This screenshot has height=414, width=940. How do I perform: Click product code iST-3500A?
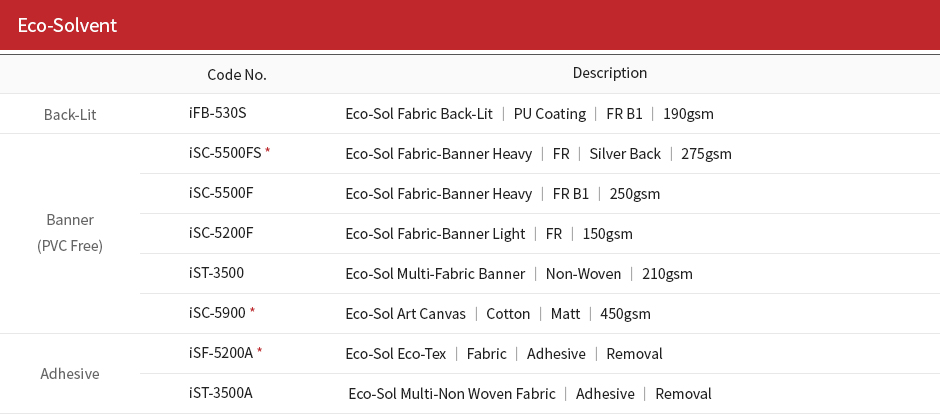click(x=220, y=392)
